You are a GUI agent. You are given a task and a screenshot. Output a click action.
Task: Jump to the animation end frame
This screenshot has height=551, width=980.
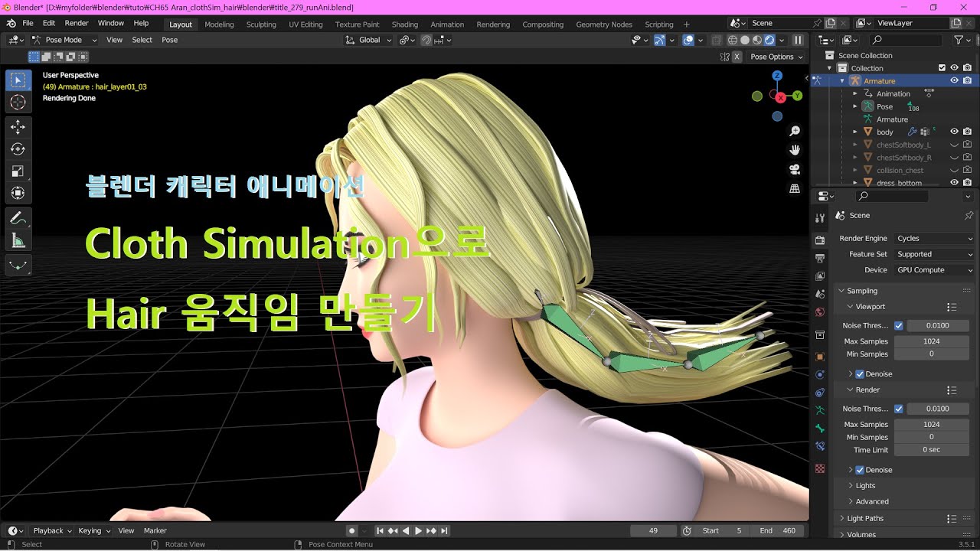pos(444,530)
